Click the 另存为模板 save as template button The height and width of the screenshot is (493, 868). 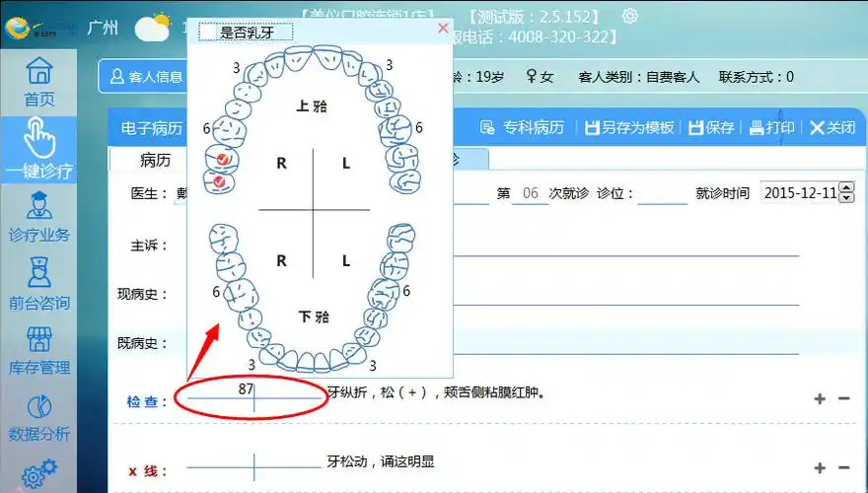629,127
